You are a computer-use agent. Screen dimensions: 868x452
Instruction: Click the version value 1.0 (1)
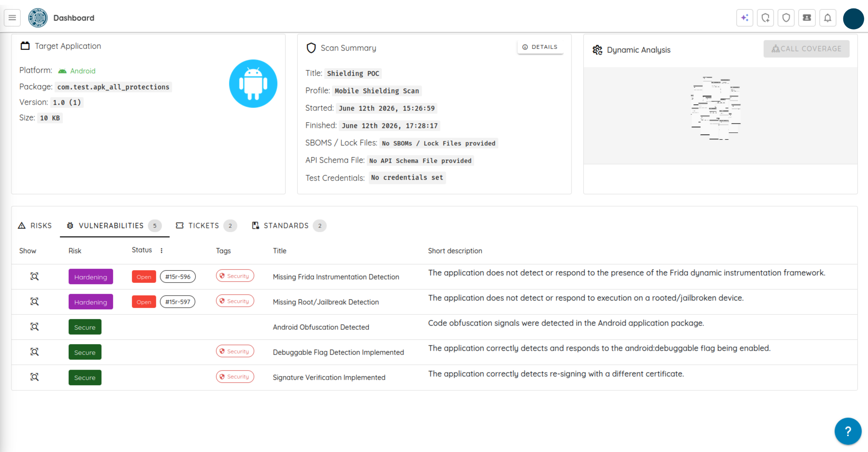(67, 102)
